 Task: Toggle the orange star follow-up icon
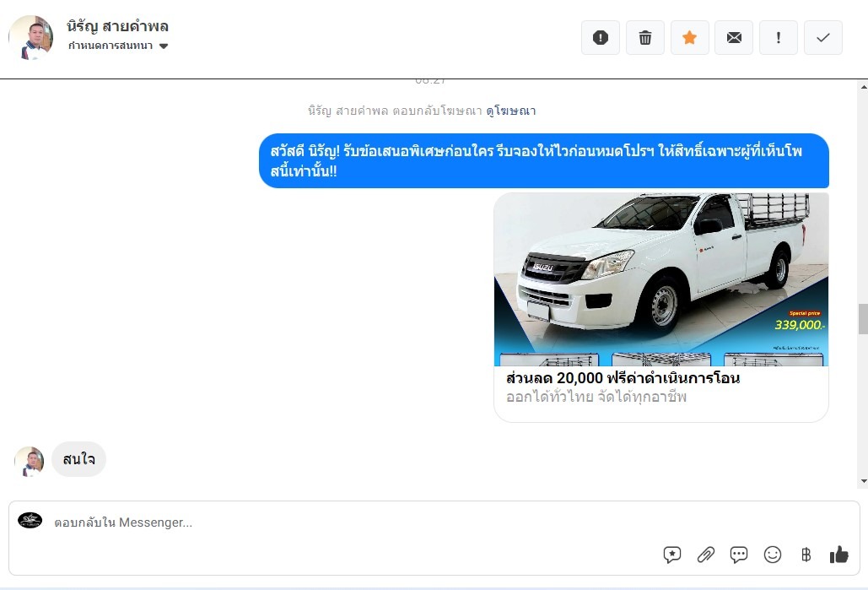pyautogui.click(x=689, y=38)
